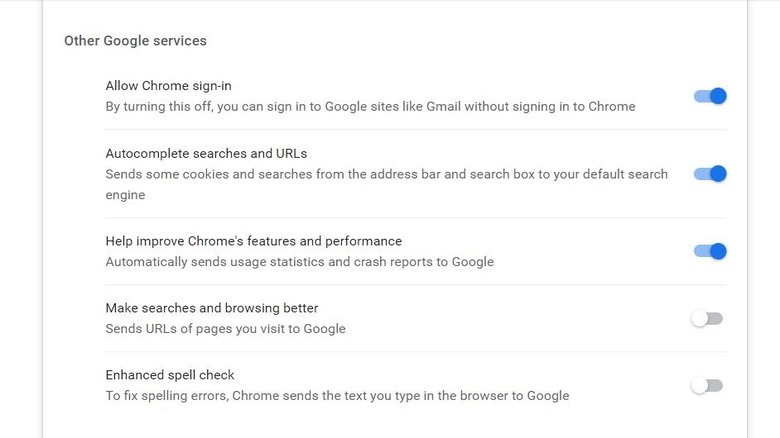
Task: Toggle off Help improve Chrome's features switch
Action: (709, 251)
